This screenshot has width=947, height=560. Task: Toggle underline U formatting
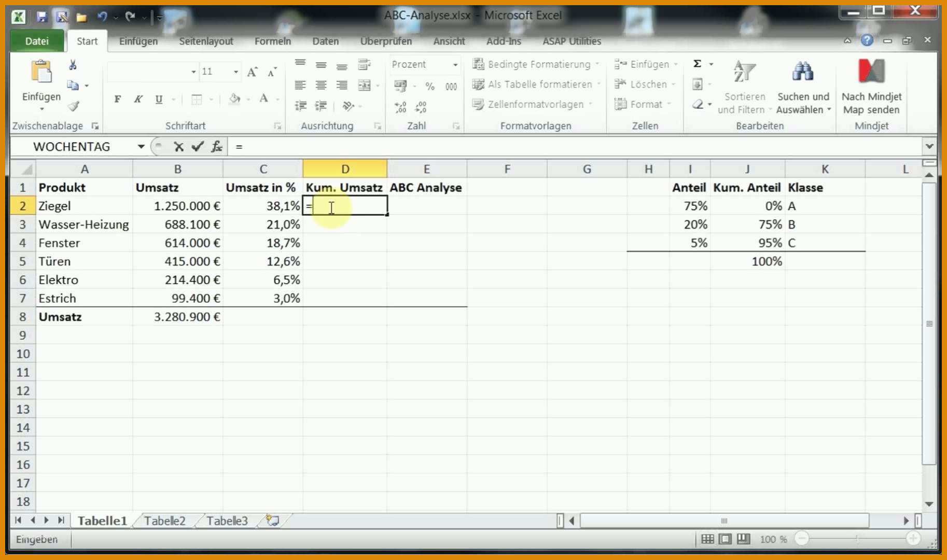[x=159, y=99]
